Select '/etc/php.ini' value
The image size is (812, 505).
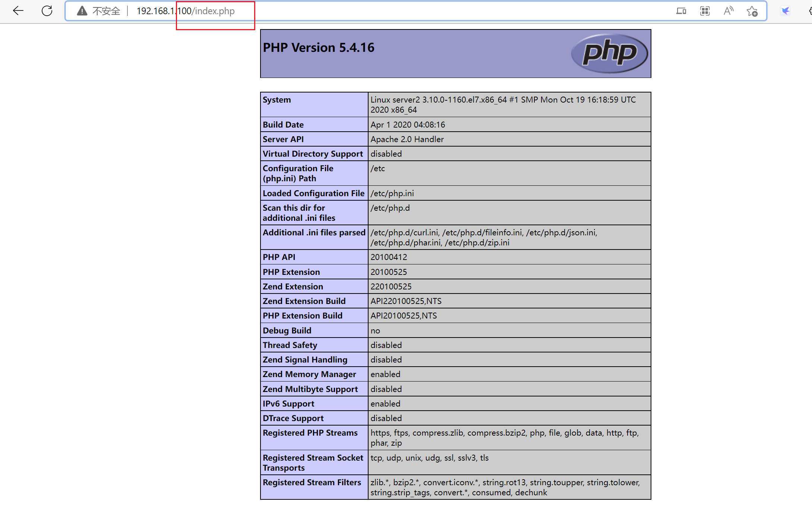tap(392, 193)
